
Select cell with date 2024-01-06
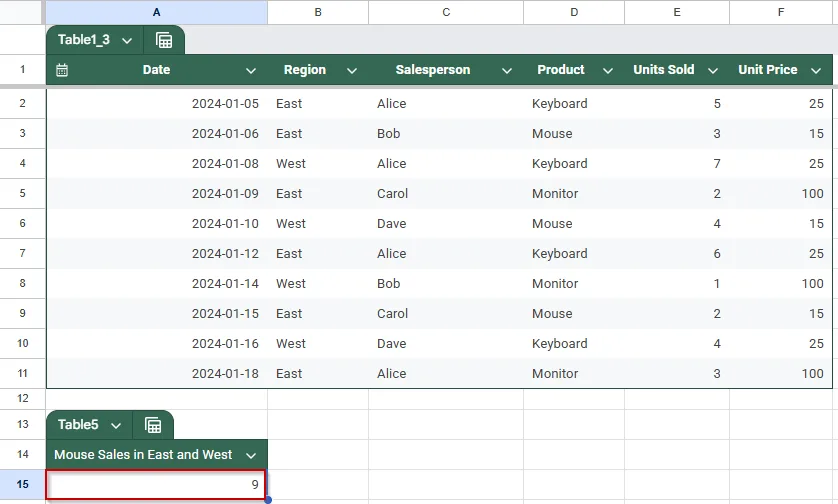[x=157, y=134]
